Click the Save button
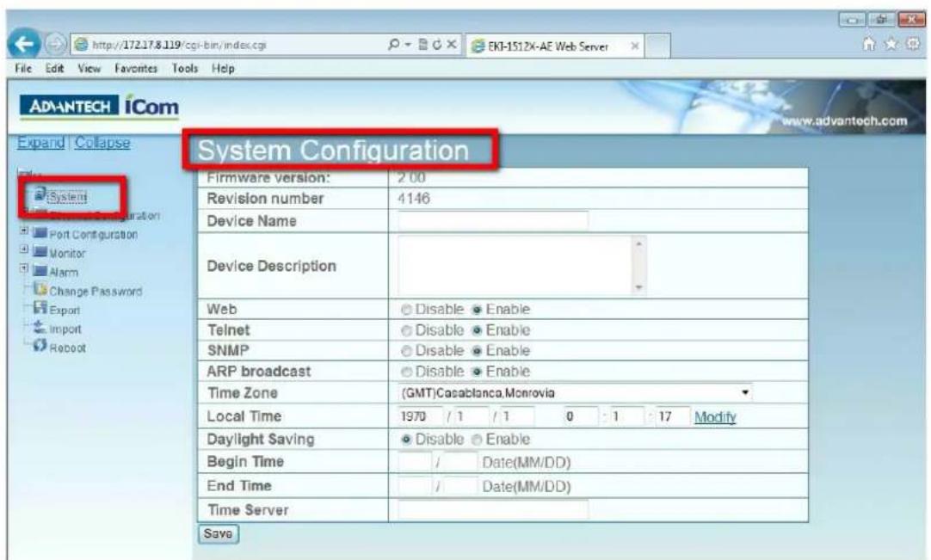Viewport: 931px width, 560px height. click(218, 534)
